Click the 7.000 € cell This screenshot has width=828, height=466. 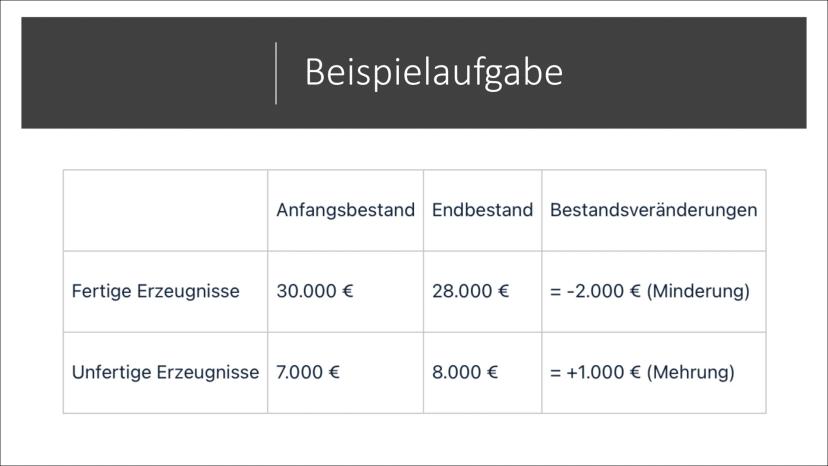[x=308, y=373]
